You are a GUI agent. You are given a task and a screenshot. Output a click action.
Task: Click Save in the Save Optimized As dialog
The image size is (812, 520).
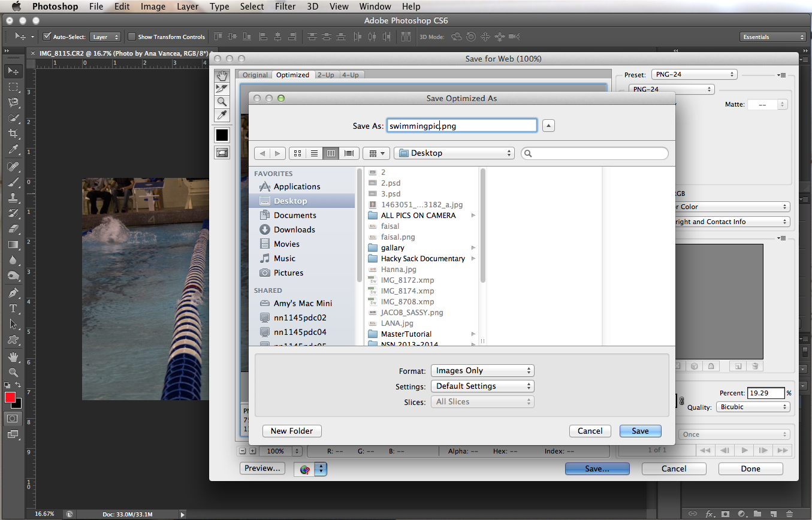pyautogui.click(x=640, y=431)
